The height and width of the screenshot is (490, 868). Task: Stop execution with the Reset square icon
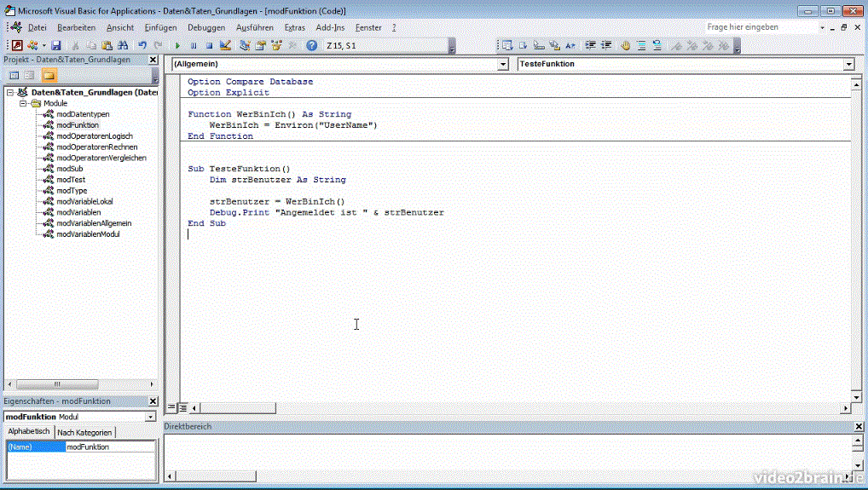[x=209, y=45]
